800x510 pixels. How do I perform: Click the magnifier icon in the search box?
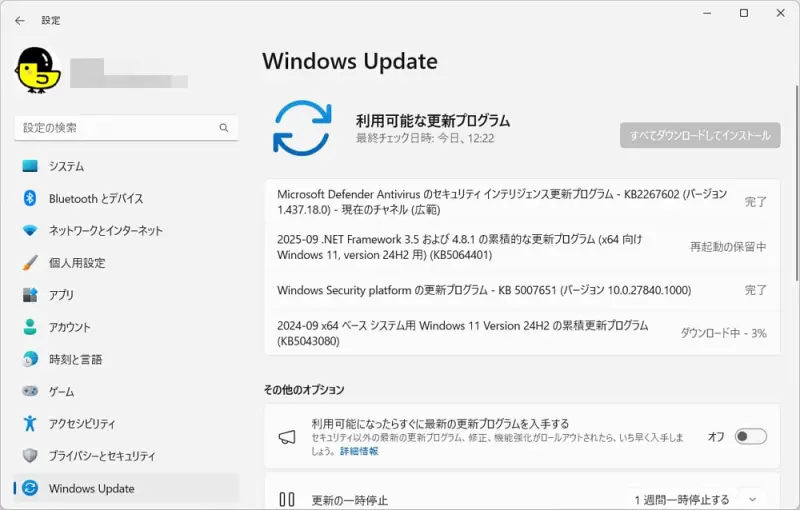[223, 128]
